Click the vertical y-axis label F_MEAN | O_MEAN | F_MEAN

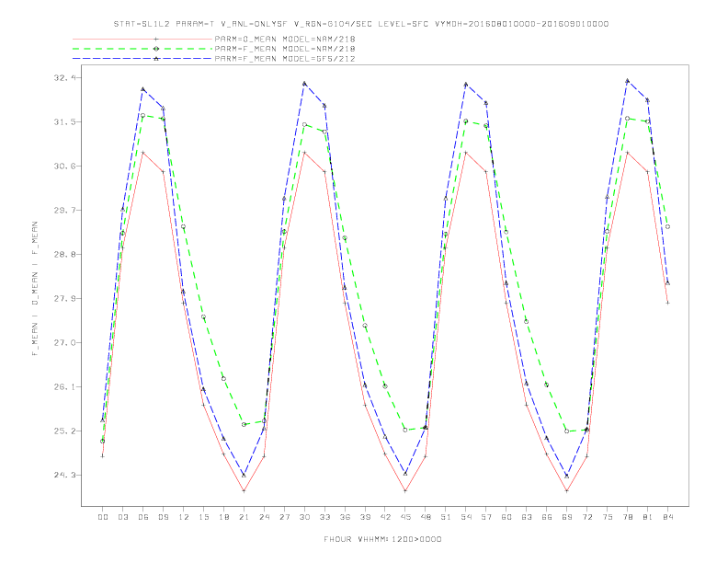point(35,289)
